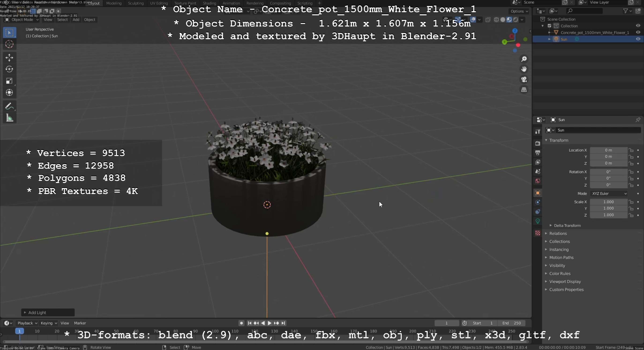Image resolution: width=644 pixels, height=350 pixels.
Task: Expand the Custom Properties panel
Action: point(566,289)
